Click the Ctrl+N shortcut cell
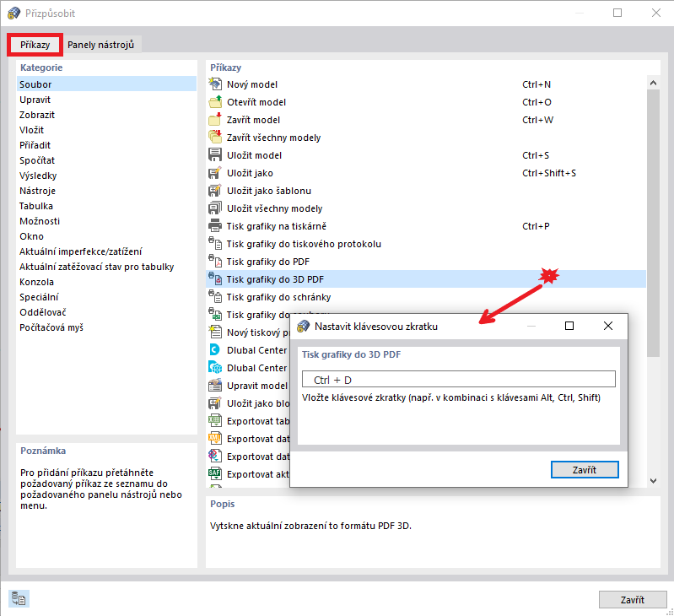The height and width of the screenshot is (616, 674). pyautogui.click(x=537, y=84)
